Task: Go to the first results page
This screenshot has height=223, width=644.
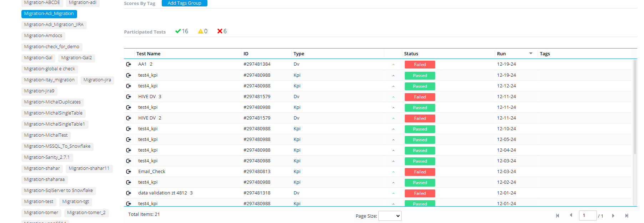Action: [x=558, y=216]
